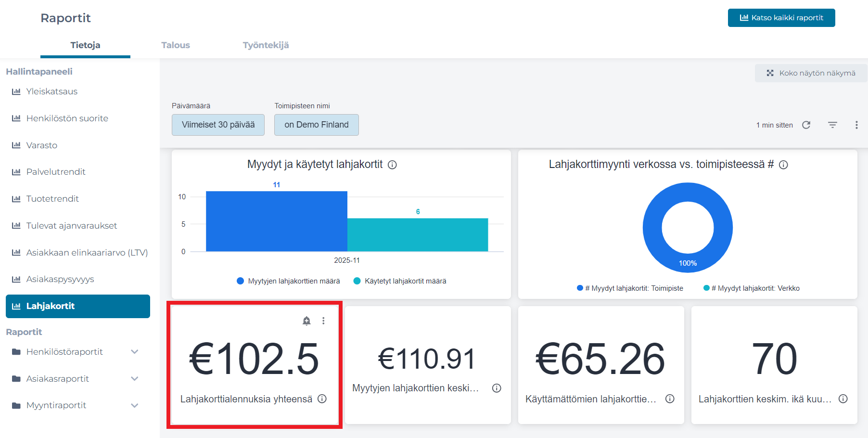Open the filter lines icon
Screen dimensions: 868x438
(832, 125)
